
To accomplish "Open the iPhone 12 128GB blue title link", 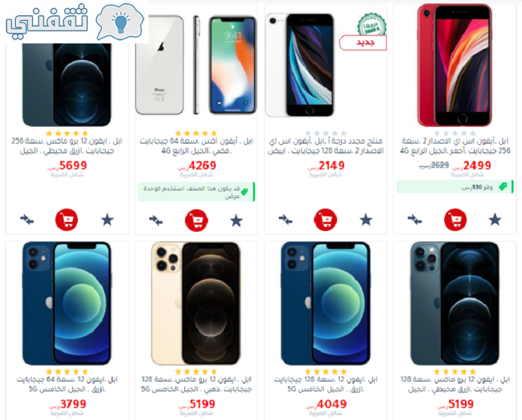I will [x=326, y=384].
